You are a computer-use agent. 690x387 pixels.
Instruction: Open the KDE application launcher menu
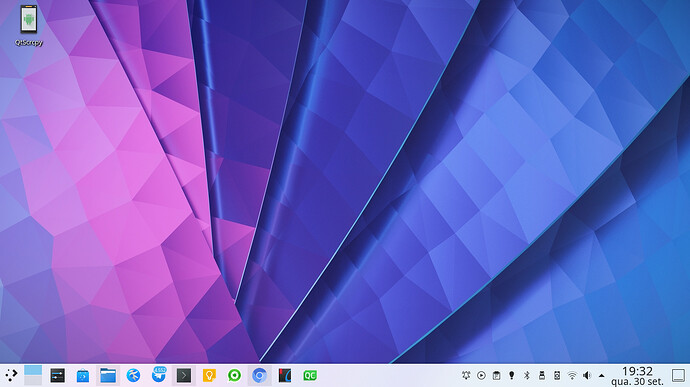click(x=11, y=376)
